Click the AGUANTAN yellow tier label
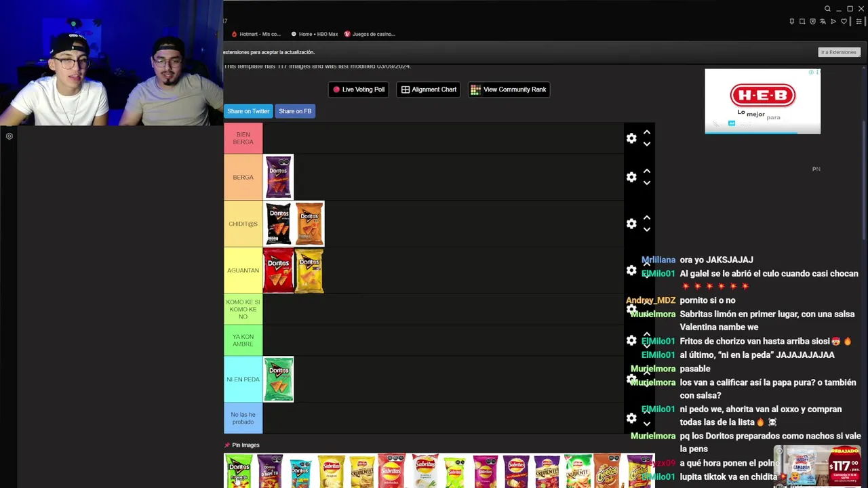The image size is (868, 488). (243, 270)
